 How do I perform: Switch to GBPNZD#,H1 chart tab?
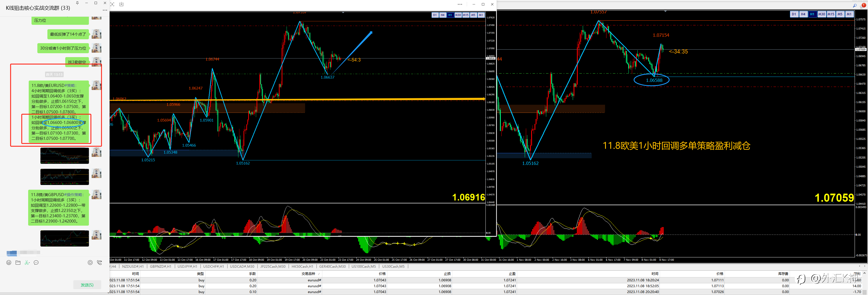point(160,266)
